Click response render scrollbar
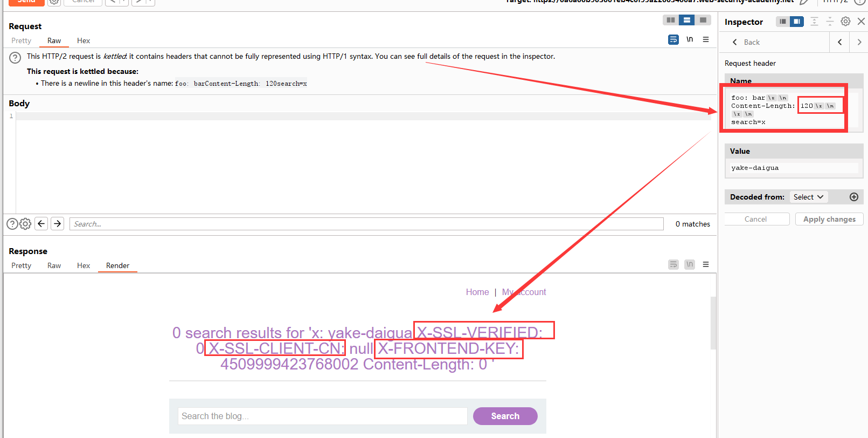The image size is (868, 438). (713, 323)
